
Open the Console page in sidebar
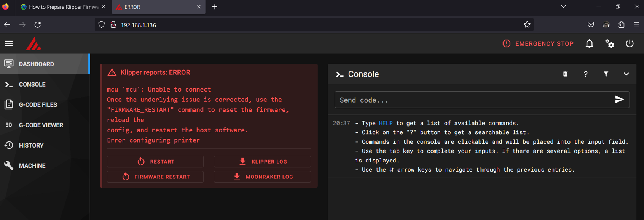45,84
